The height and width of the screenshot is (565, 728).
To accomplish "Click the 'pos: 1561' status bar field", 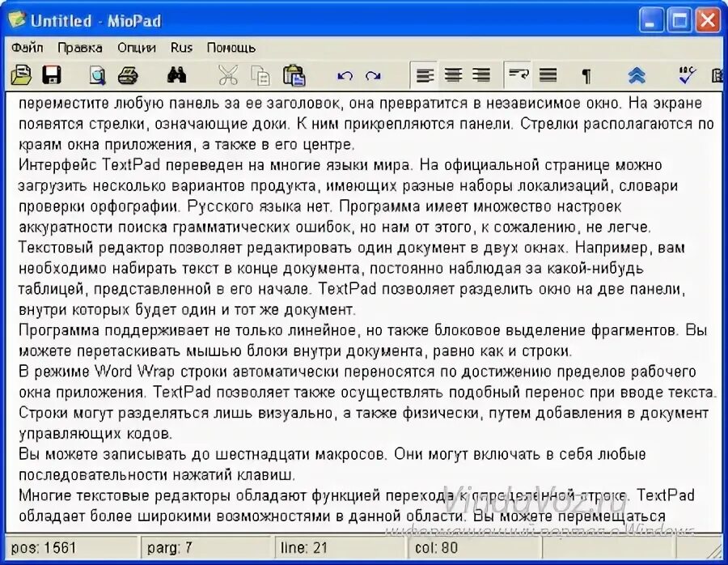I will [71, 548].
